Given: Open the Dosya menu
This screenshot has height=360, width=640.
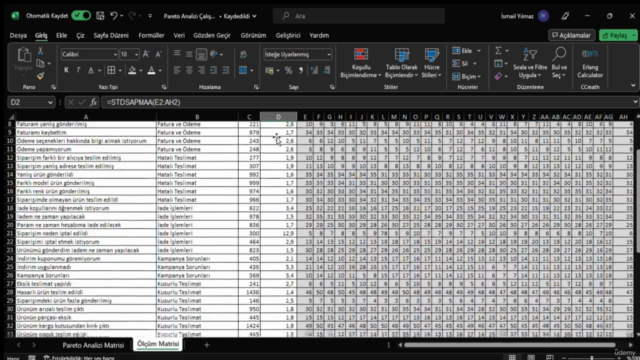Looking at the screenshot, I should coord(18,36).
